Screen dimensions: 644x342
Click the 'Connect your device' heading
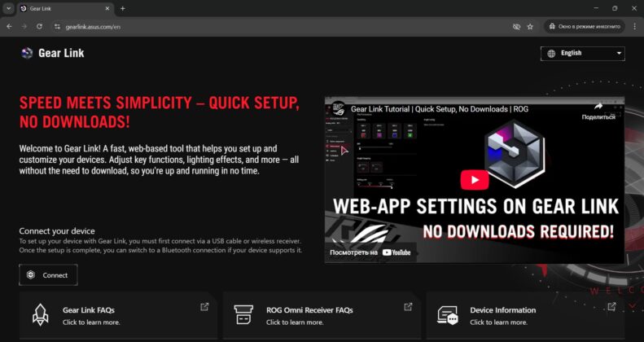tap(57, 230)
